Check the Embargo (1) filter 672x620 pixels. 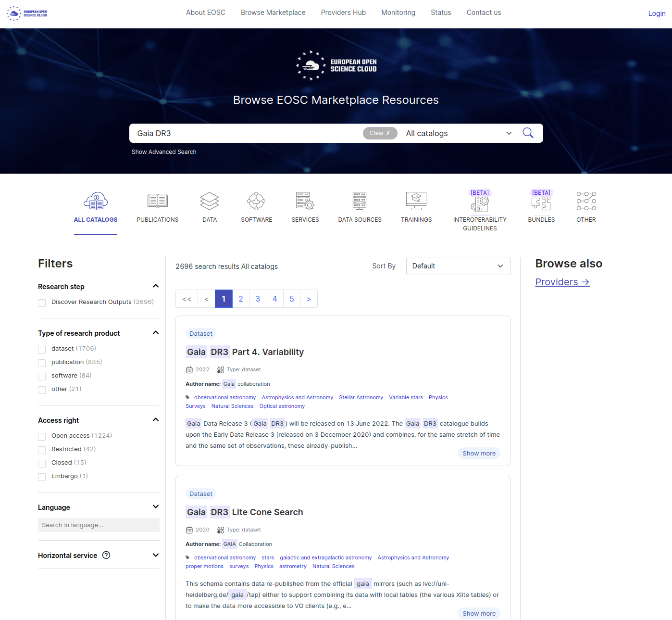pos(42,477)
